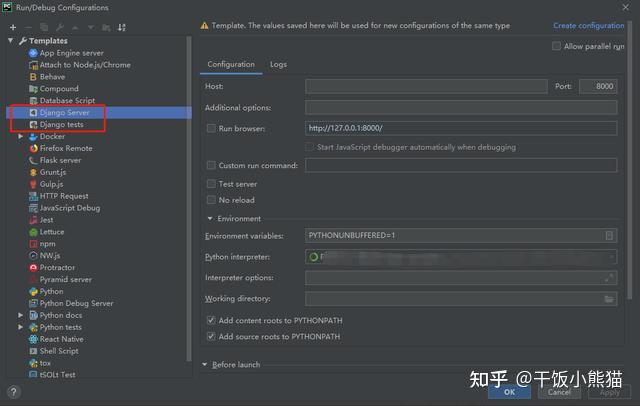Click the Create configuration link
This screenshot has height=406, width=640.
[589, 25]
